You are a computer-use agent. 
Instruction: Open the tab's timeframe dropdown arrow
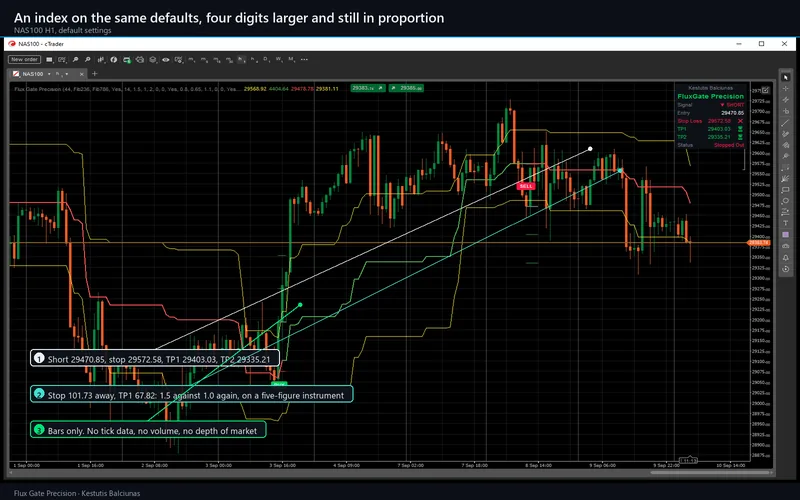(66, 74)
